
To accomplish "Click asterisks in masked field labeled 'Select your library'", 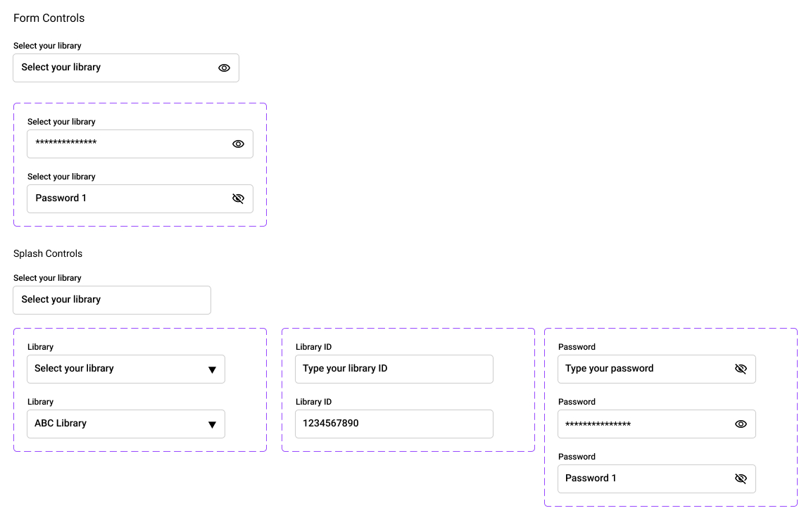I will click(x=66, y=144).
